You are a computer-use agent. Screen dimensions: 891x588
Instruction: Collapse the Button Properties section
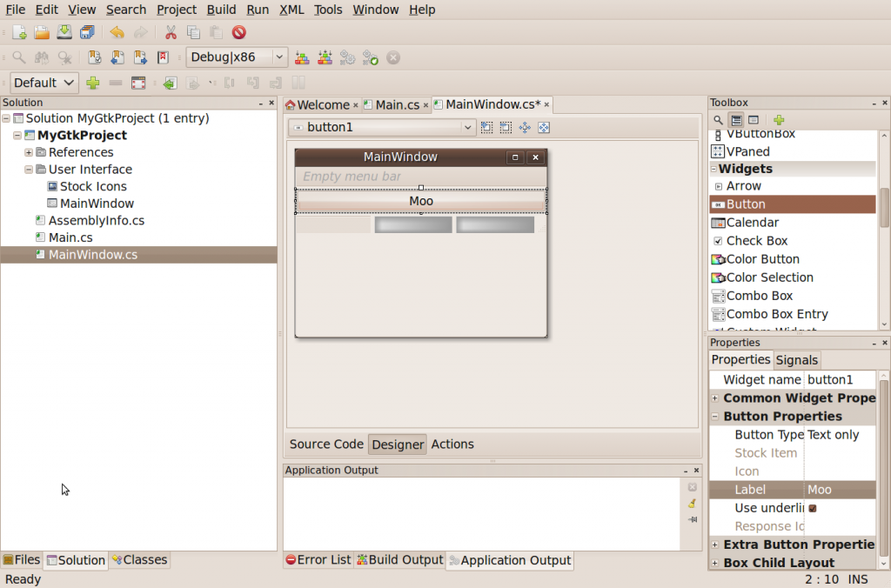tap(715, 417)
